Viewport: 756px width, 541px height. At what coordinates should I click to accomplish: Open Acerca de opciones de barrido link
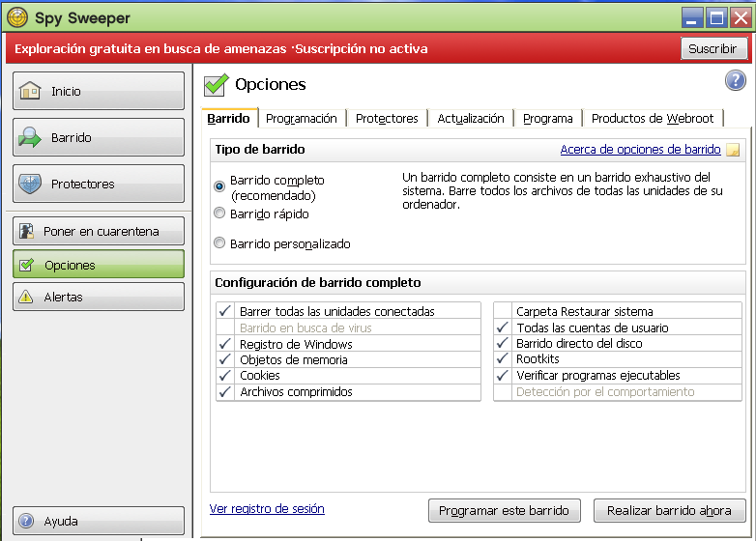640,150
